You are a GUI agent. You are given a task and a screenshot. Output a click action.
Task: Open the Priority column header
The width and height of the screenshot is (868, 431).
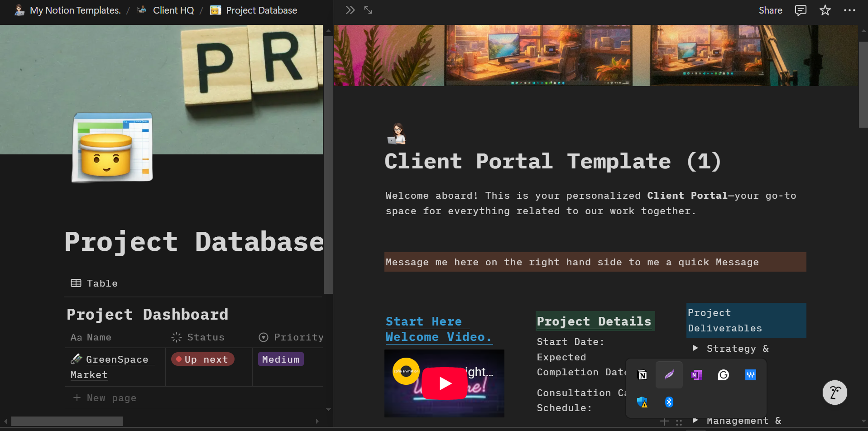pos(290,337)
